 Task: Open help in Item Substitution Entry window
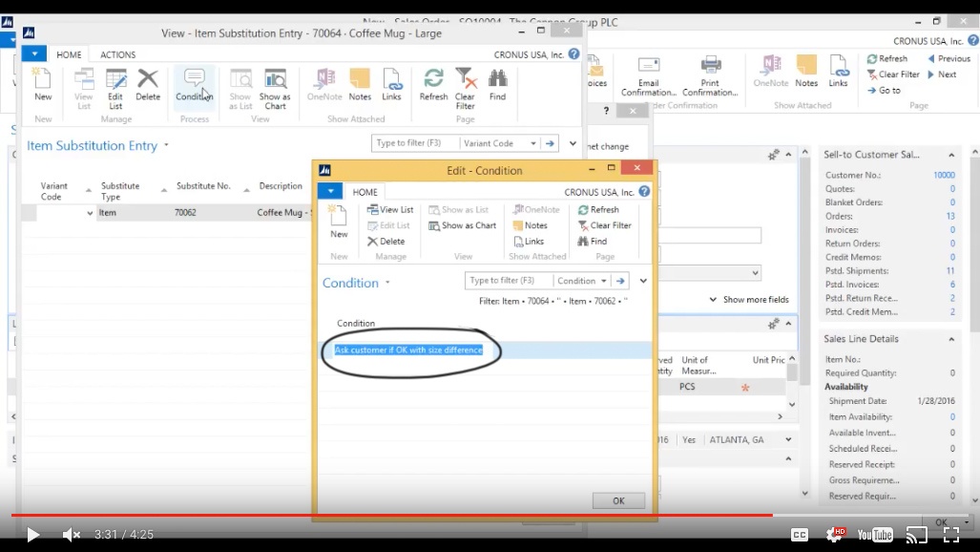[573, 54]
